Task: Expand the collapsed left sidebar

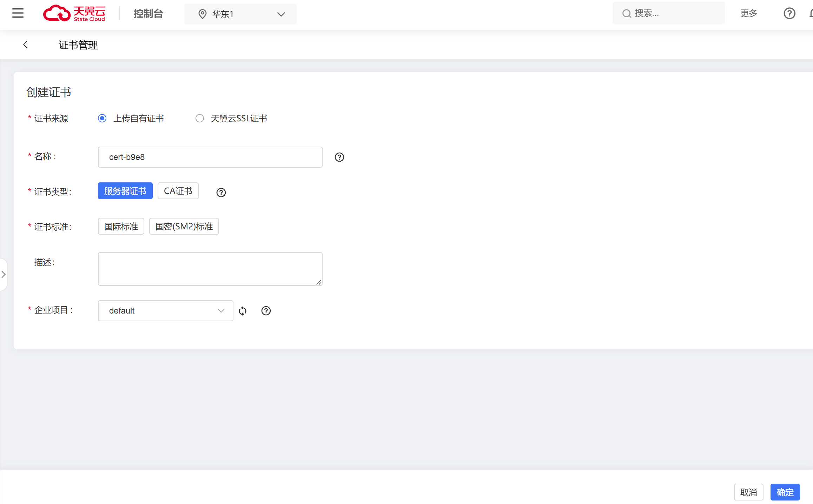Action: point(4,275)
